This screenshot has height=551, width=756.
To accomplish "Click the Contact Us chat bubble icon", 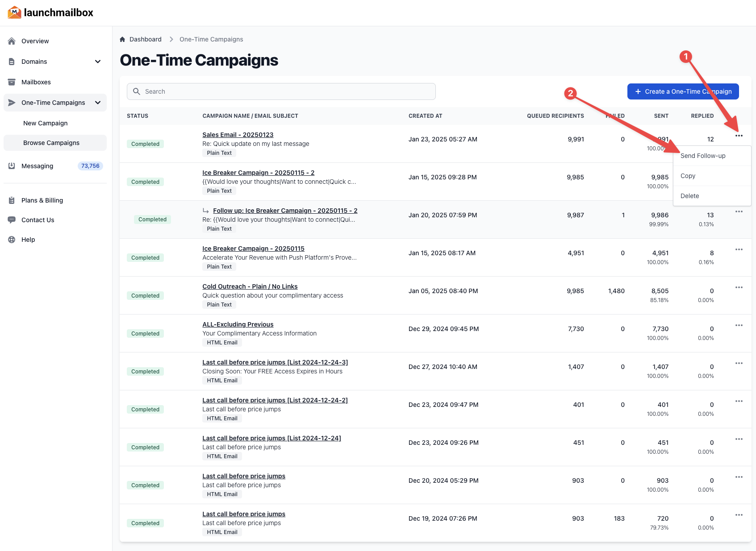I will click(x=12, y=220).
